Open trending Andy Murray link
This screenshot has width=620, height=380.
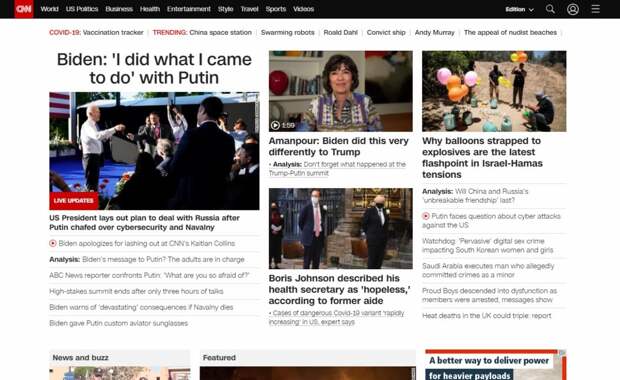435,32
